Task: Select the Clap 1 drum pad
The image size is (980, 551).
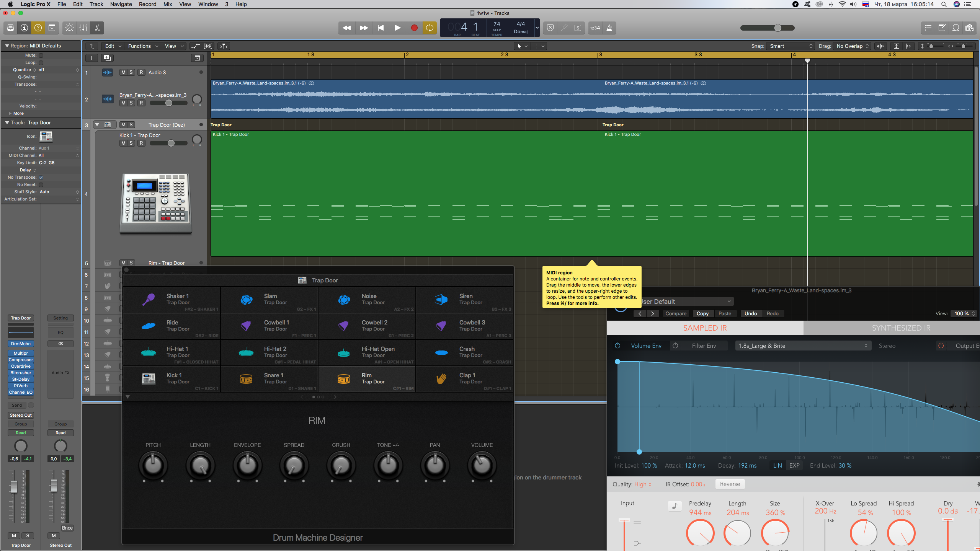Action: coord(464,379)
